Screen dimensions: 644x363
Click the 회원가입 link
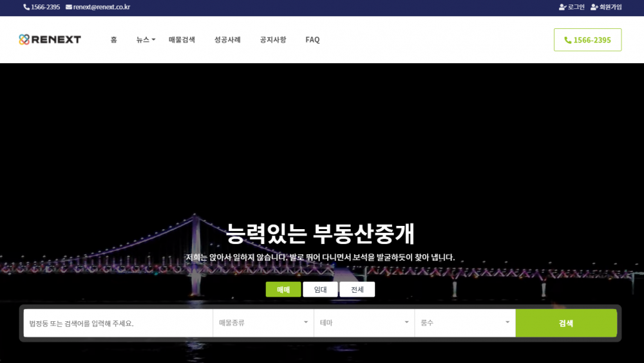coord(611,7)
